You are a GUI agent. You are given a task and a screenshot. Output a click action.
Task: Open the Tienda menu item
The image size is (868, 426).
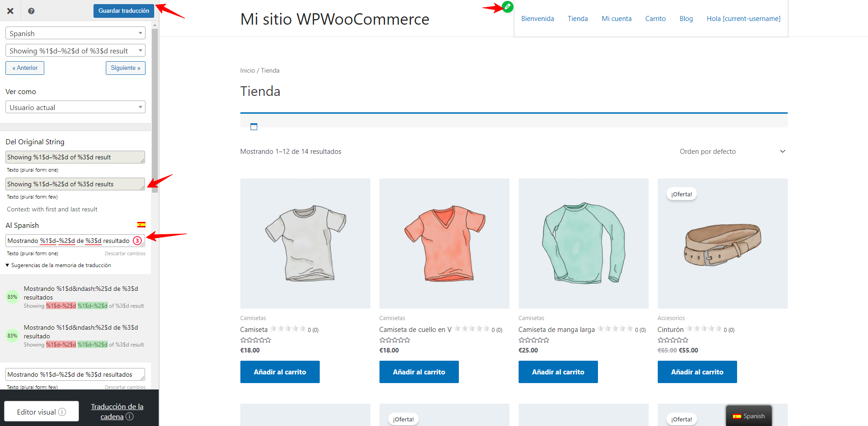(577, 19)
